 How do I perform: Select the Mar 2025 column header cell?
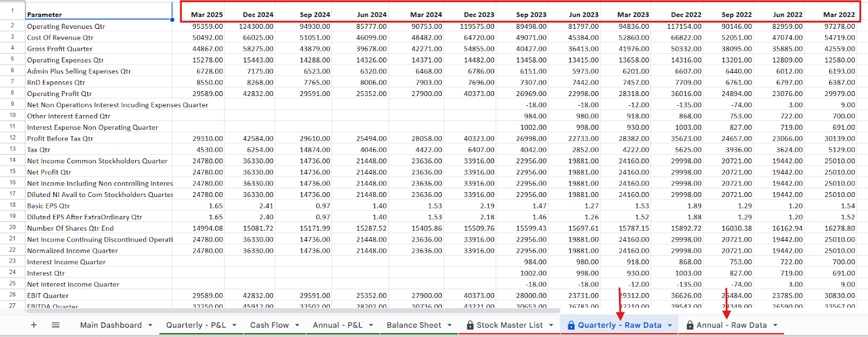(199, 11)
